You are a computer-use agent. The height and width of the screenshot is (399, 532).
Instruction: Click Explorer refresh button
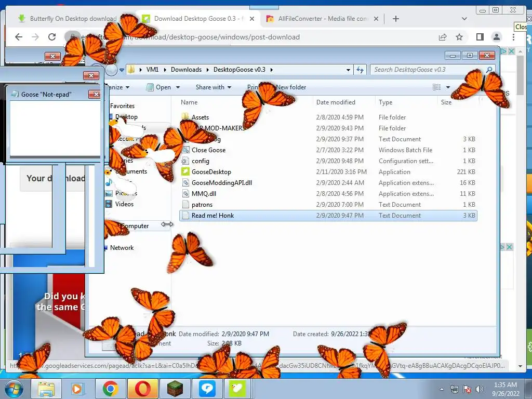point(360,70)
